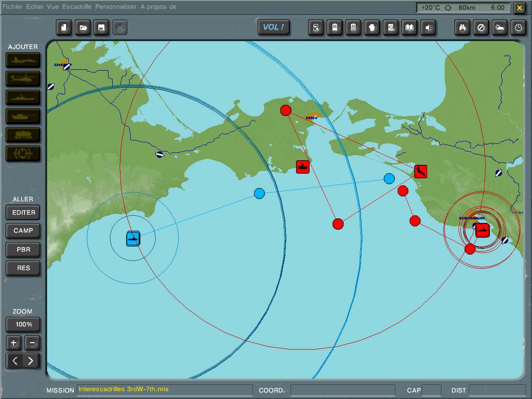Image resolution: width=532 pixels, height=399 pixels.
Task: Open the A propos de menu
Action: tap(158, 7)
